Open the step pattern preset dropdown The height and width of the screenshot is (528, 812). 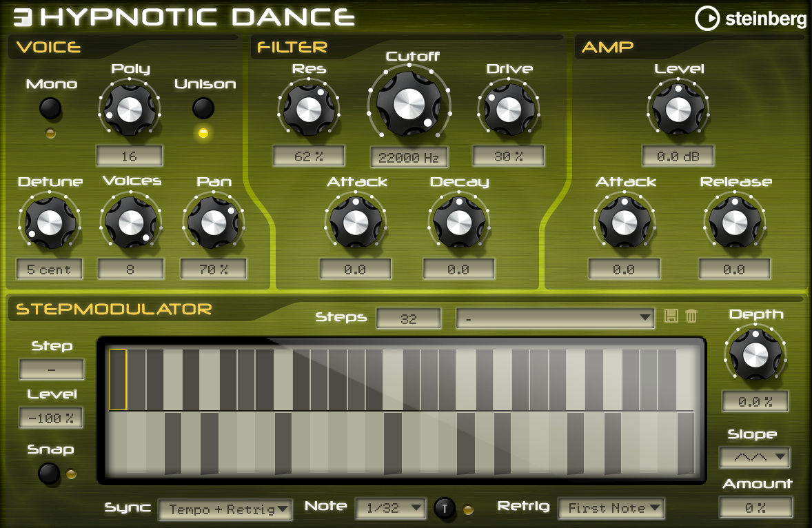coord(555,318)
